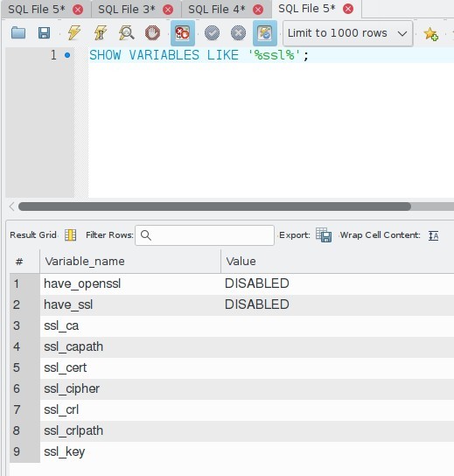Open the Limit to 1000 rows dropdown

(x=348, y=33)
